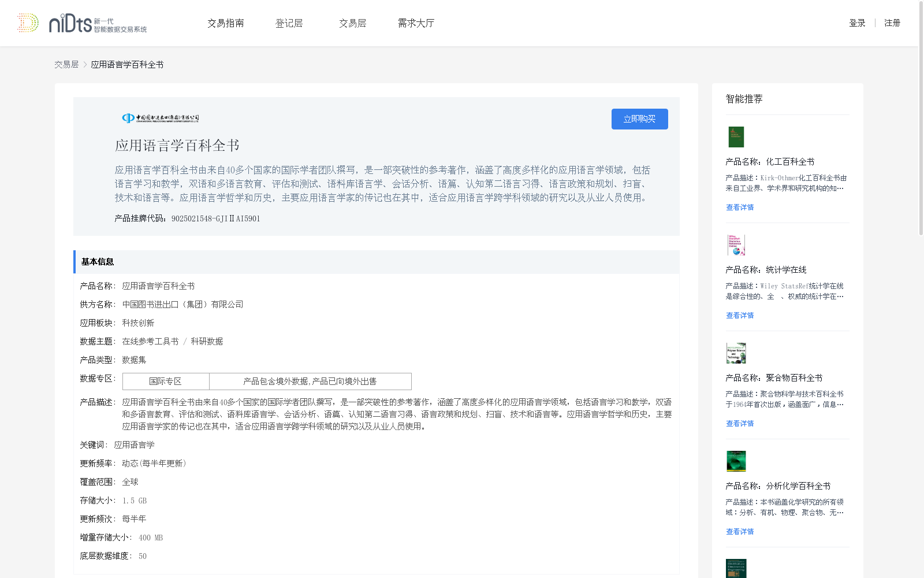The height and width of the screenshot is (578, 924).
Task: Click 应用语言学百科全书 breadcrumb text
Action: (127, 65)
